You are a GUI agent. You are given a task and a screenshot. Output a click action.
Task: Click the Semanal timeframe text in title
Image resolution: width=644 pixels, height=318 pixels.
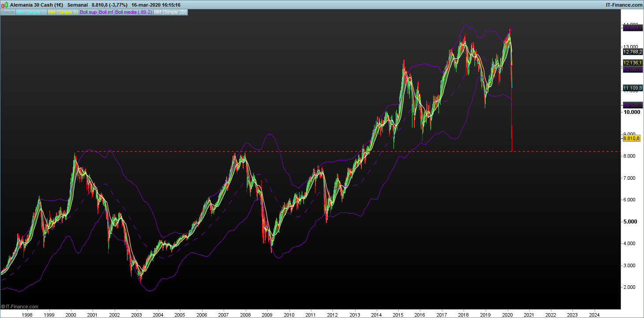[78, 5]
